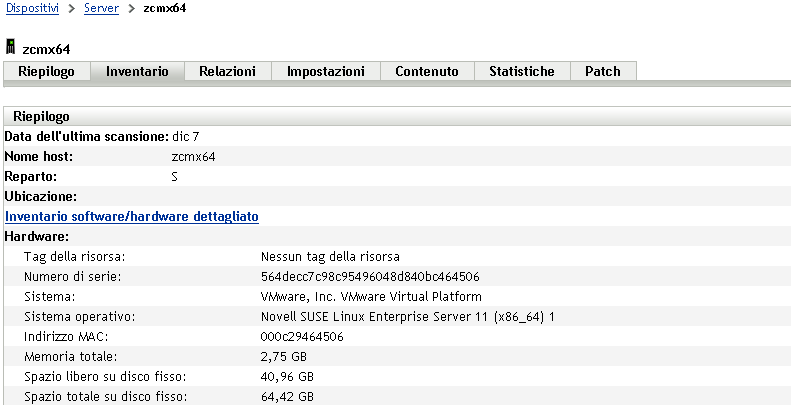Follow the Dispositivi breadcrumb link
Screen dimensions: 791x405
tap(31, 8)
